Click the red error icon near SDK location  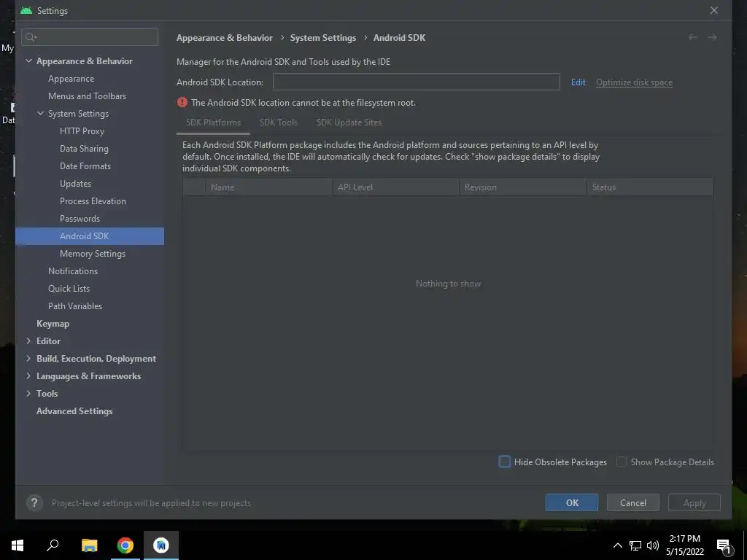pyautogui.click(x=182, y=102)
